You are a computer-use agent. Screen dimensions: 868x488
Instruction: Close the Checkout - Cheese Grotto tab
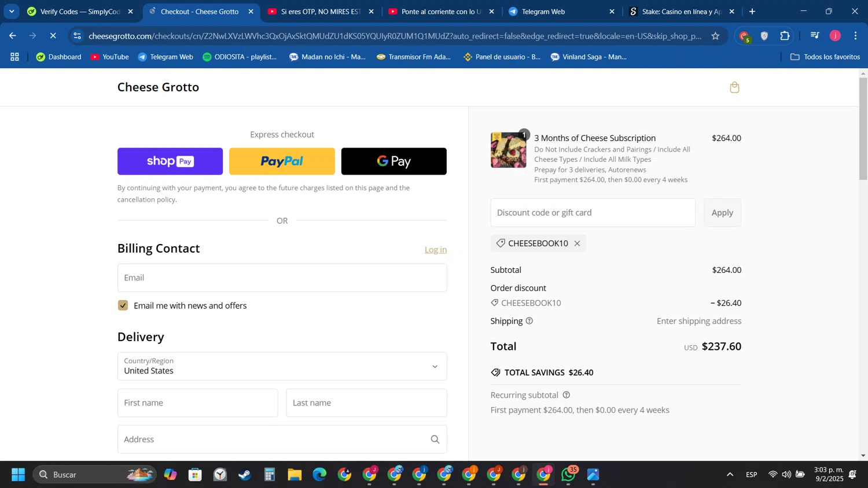(x=251, y=12)
